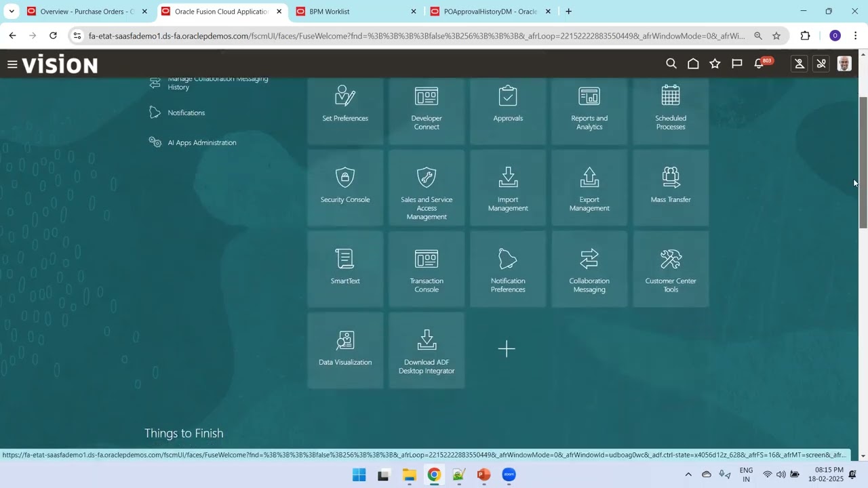Open the Windows Start menu
The image size is (868, 488).
point(359,475)
